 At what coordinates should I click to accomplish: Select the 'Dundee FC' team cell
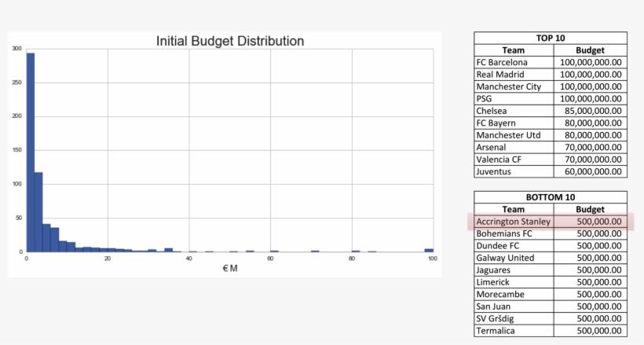tap(514, 245)
